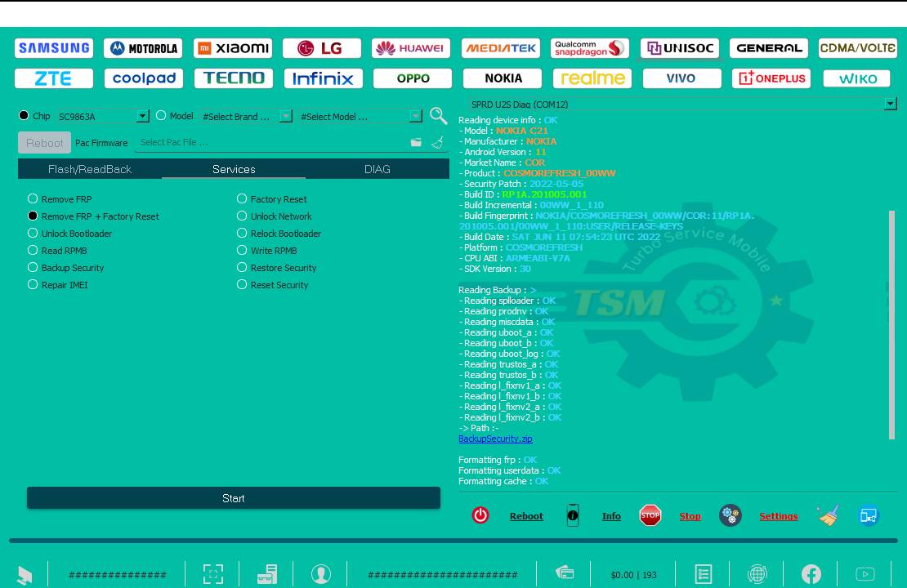Select the Motorola brand logo
Viewport: 907px width, 588px height.
coord(144,48)
